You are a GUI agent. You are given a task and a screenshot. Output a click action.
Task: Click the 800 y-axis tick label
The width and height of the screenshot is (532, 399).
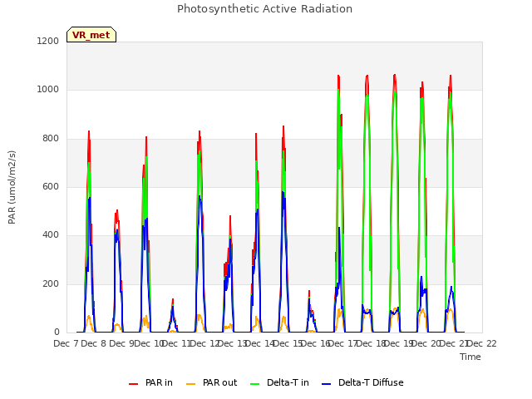click(51, 138)
